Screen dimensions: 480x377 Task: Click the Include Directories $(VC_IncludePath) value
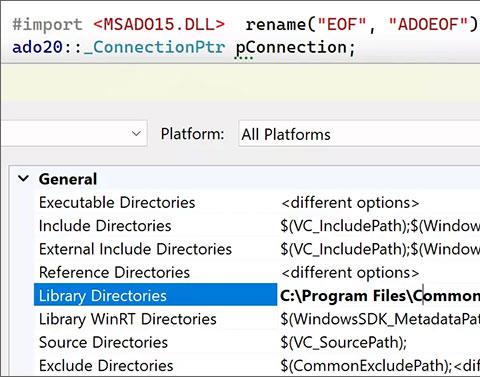coord(380,226)
